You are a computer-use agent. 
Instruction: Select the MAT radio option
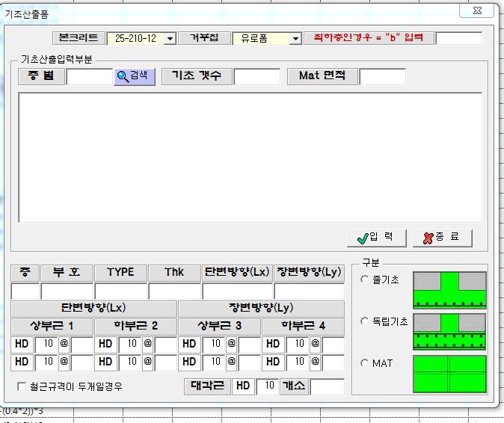[x=364, y=363]
